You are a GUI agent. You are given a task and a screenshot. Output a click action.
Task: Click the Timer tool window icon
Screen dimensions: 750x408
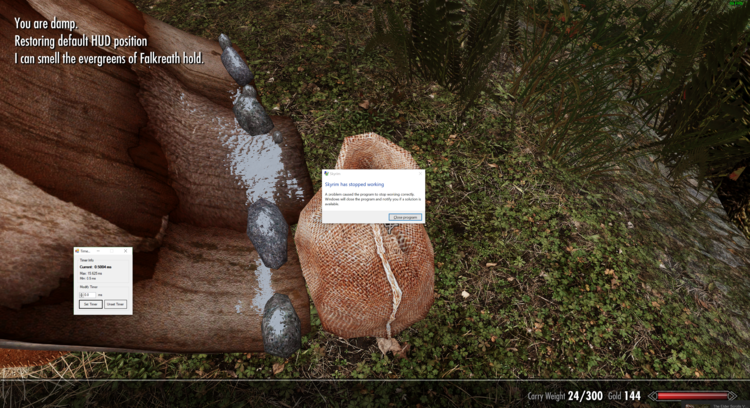[x=77, y=251]
